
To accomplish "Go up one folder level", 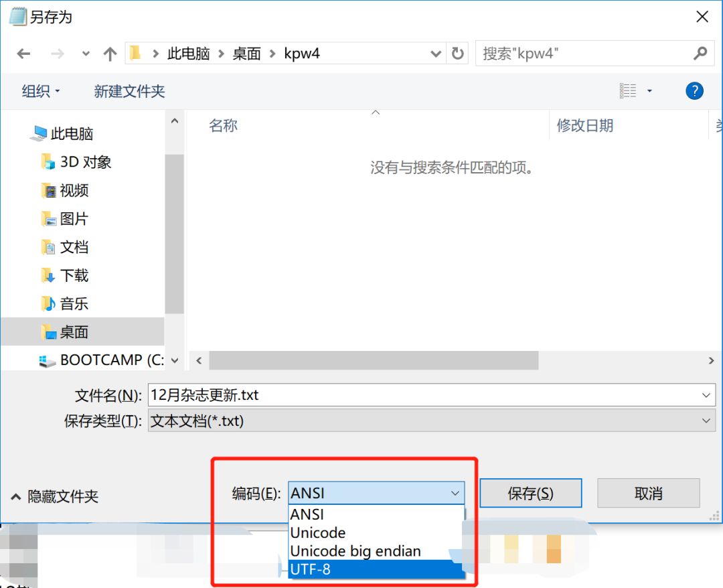I will pos(110,54).
